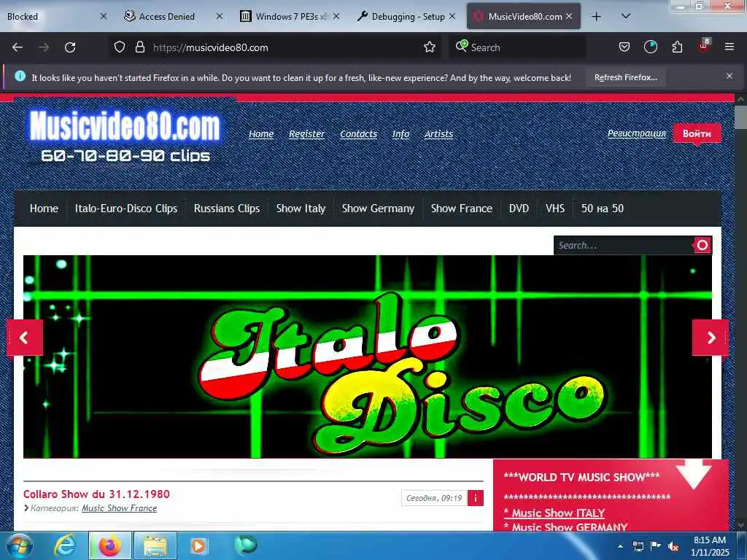Open the tracking protection shield icon
Image resolution: width=747 pixels, height=560 pixels.
tap(120, 47)
